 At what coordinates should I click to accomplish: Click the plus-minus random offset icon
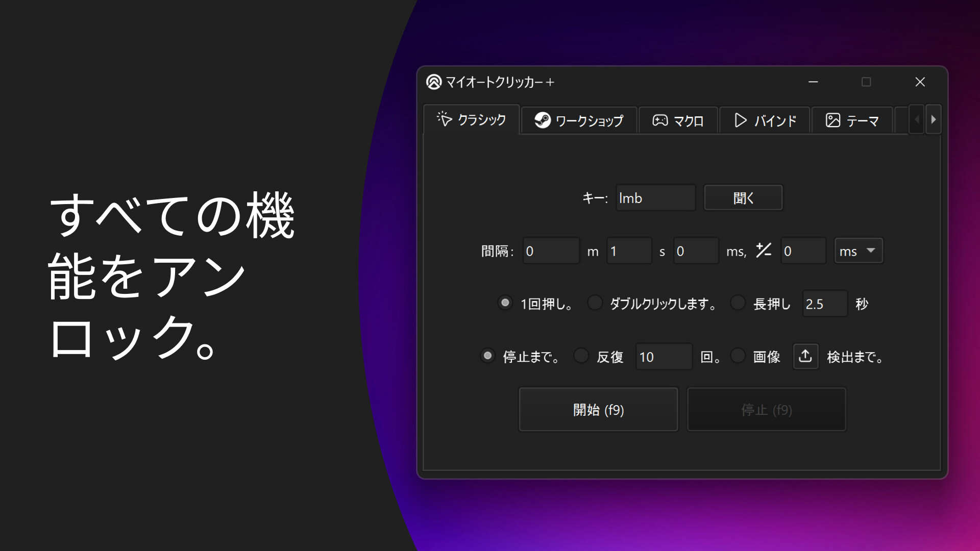764,250
